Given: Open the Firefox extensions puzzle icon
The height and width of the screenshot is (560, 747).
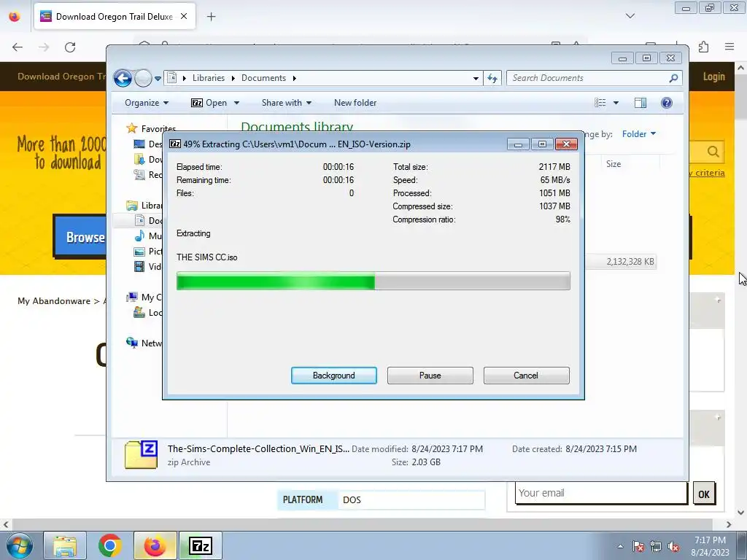Looking at the screenshot, I should (704, 47).
